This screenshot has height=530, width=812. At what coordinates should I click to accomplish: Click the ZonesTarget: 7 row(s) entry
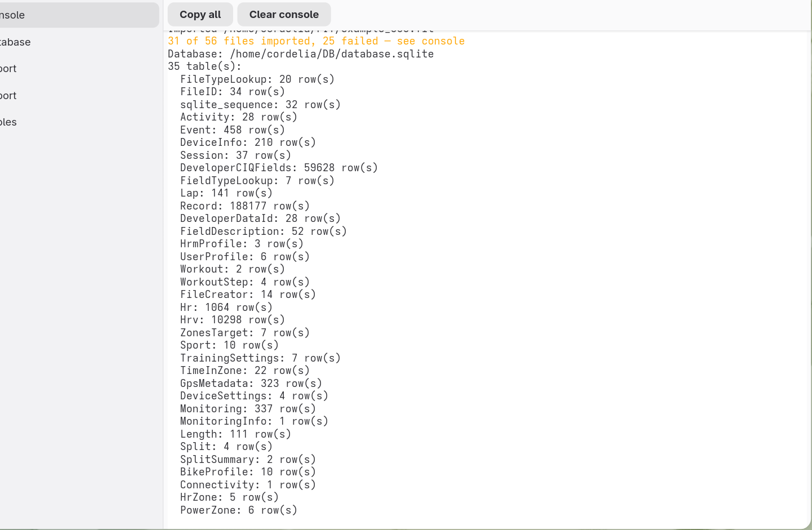[x=245, y=333]
